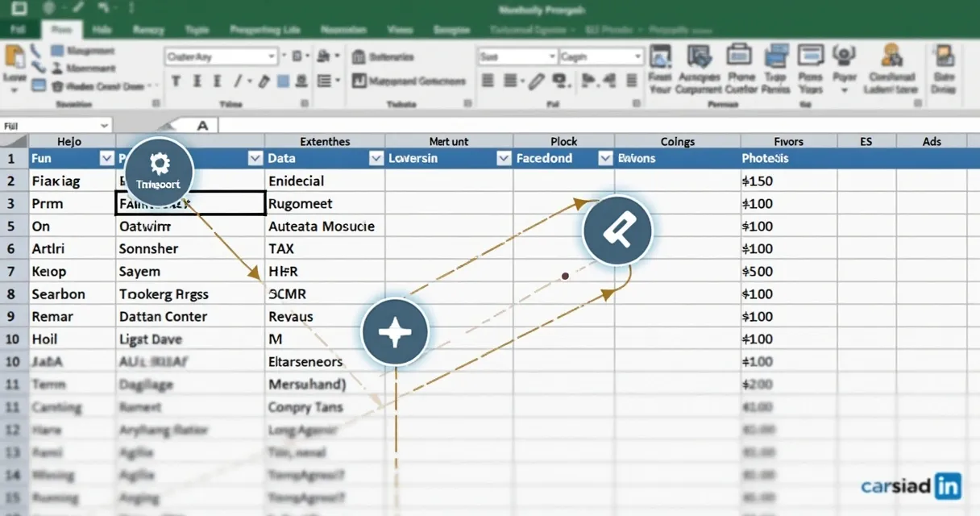The height and width of the screenshot is (516, 980).
Task: Open the Outer Ary font dropdown
Action: click(x=272, y=57)
